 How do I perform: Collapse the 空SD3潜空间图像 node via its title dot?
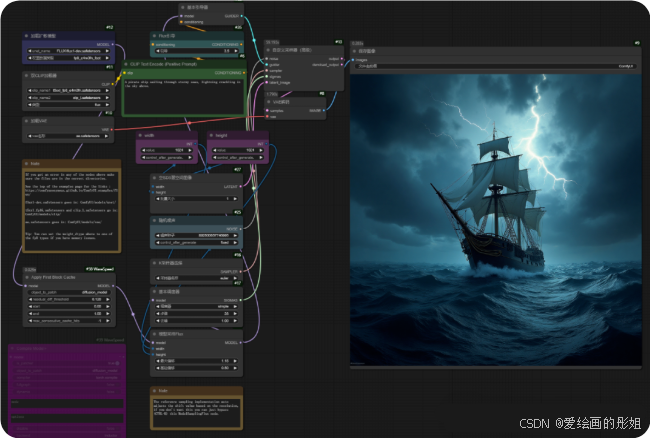(x=155, y=178)
